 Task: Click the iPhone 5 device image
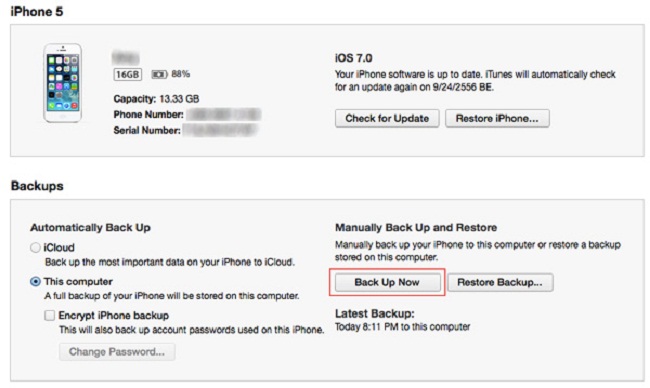click(x=63, y=83)
